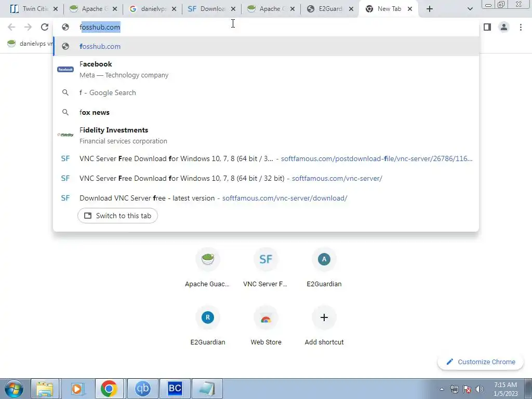This screenshot has height=399, width=532.
Task: Open Windows Explorer from the taskbar
Action: (x=45, y=389)
